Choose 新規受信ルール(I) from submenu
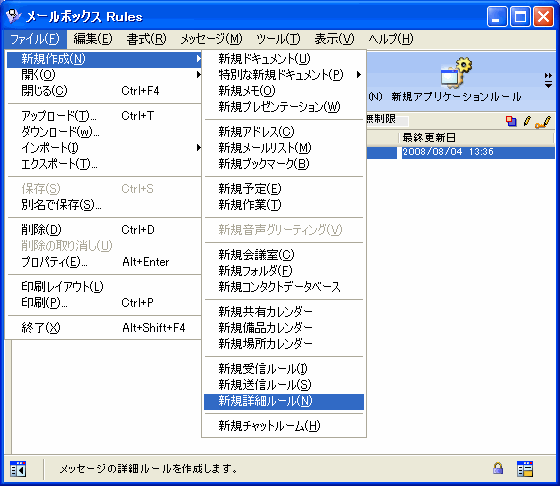The image size is (560, 486). pos(284,369)
